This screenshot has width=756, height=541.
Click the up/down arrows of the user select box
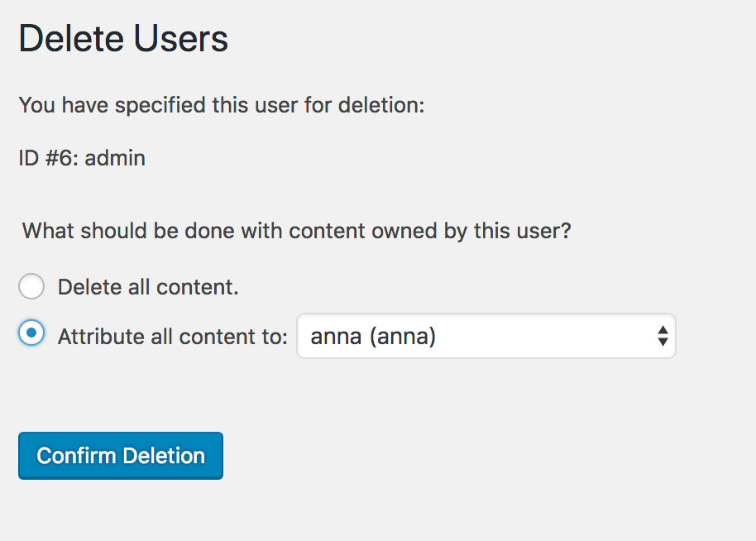[663, 336]
